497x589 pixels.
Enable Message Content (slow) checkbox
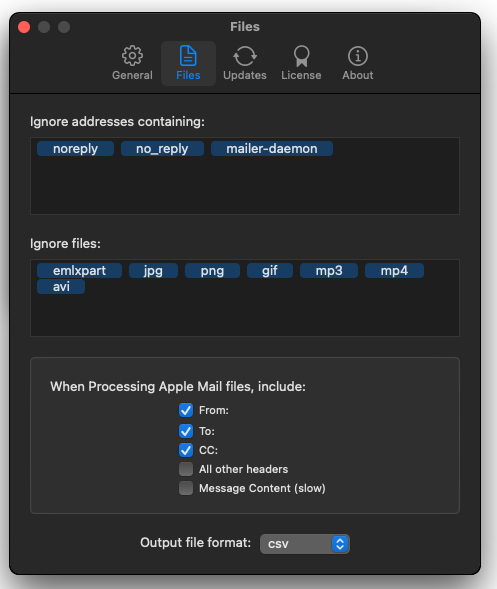click(x=186, y=488)
